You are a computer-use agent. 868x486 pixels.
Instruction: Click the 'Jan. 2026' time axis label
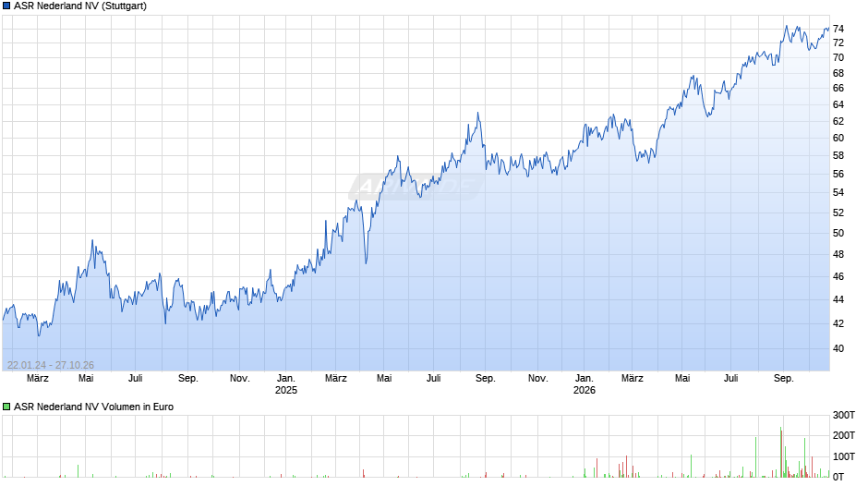584,384
